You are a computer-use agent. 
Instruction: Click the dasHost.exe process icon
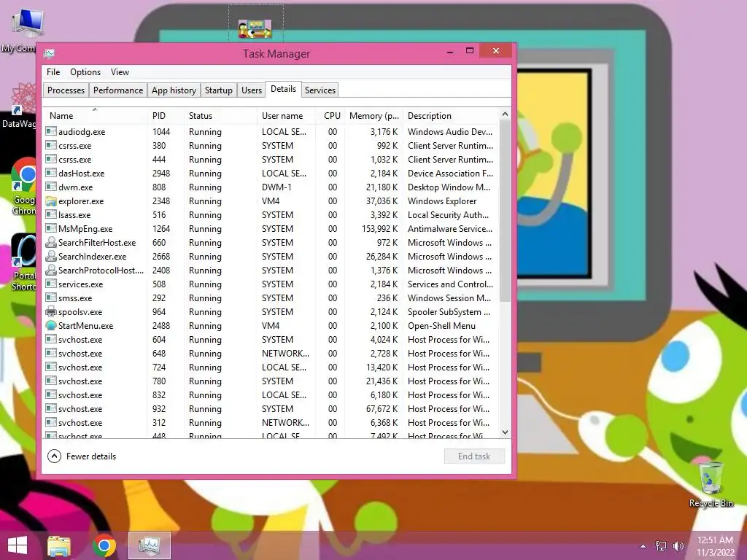click(51, 174)
